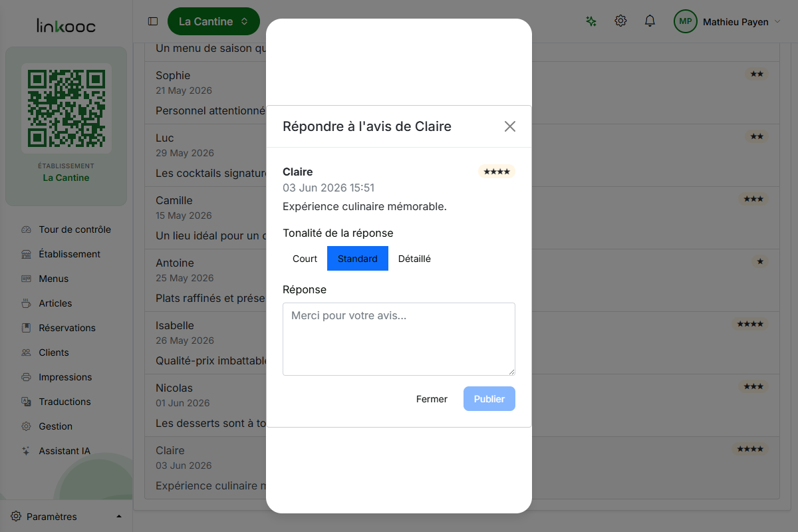Click 'Expérience culinaire mémorable.' review text
The image size is (798, 532).
point(364,206)
